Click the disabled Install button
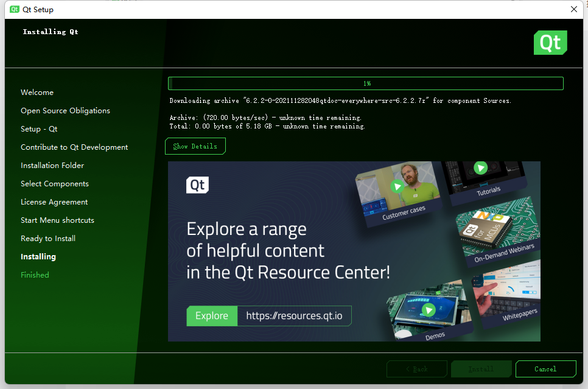This screenshot has height=389, width=588. click(481, 369)
